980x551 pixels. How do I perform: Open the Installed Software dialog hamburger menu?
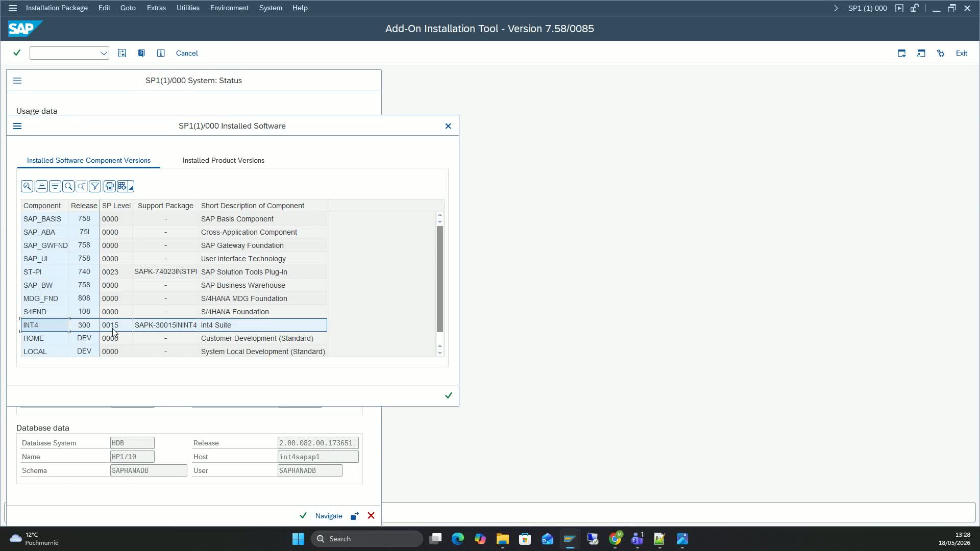(x=17, y=126)
